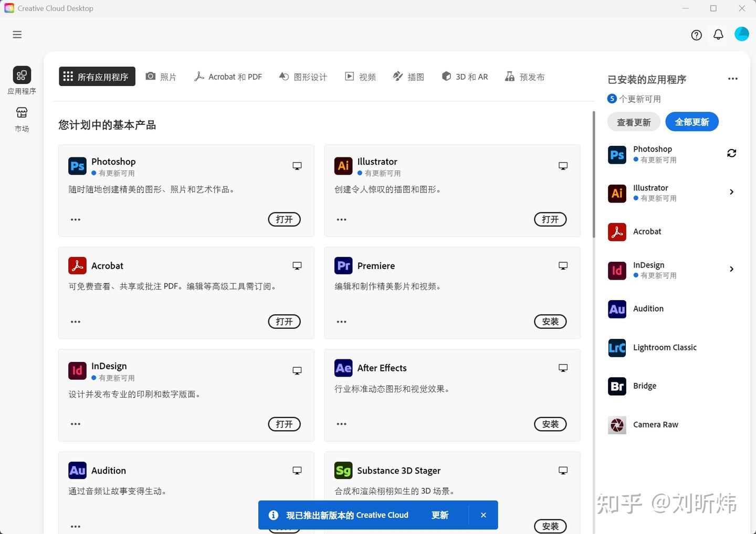The width and height of the screenshot is (756, 534).
Task: Select the 所有应用程序 tab
Action: (97, 77)
